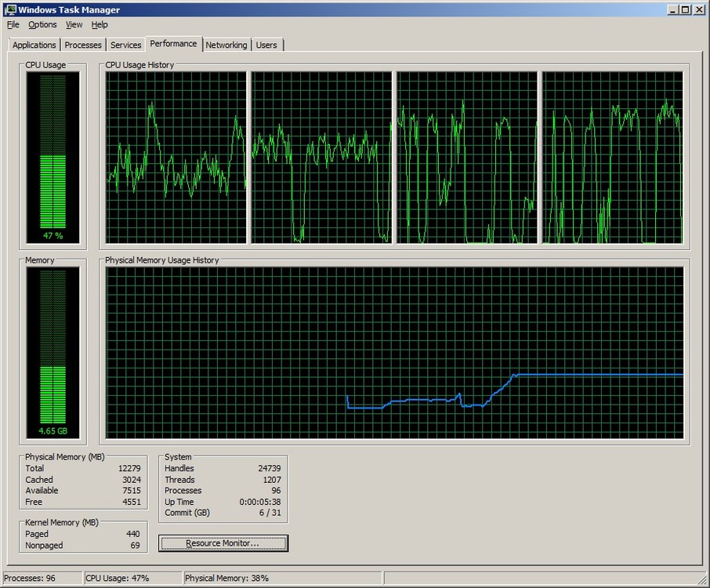The image size is (710, 588).
Task: Click the Free memory value 4551
Action: tap(132, 502)
